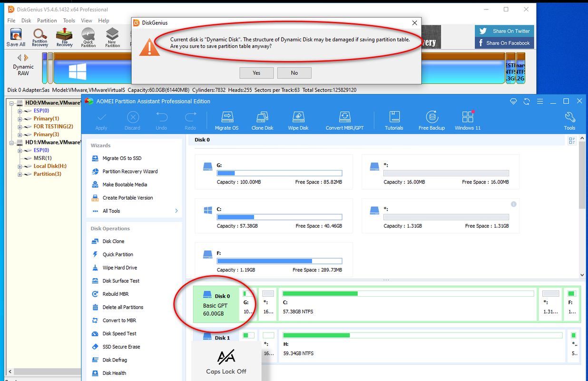The width and height of the screenshot is (588, 381).
Task: Click Save All icon in DiskGenius
Action: 16,37
